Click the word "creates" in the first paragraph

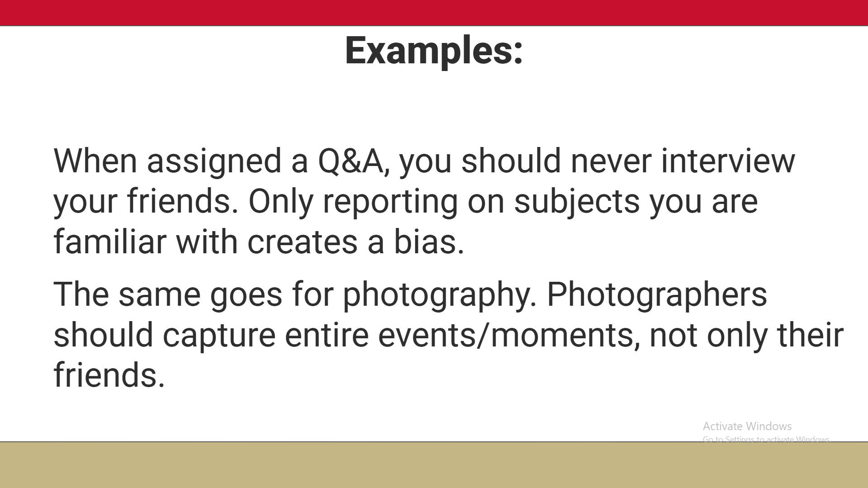pos(303,242)
